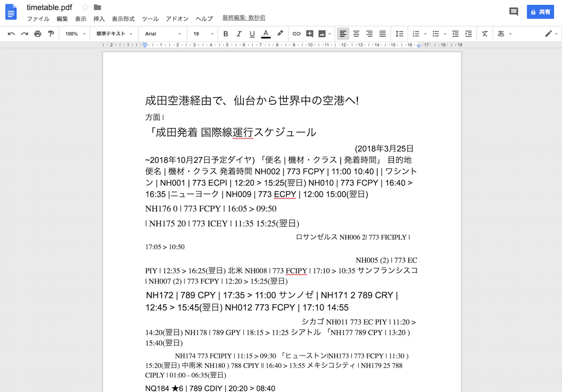This screenshot has height=392, width=562.
Task: Open the Arial font dropdown
Action: 163,34
